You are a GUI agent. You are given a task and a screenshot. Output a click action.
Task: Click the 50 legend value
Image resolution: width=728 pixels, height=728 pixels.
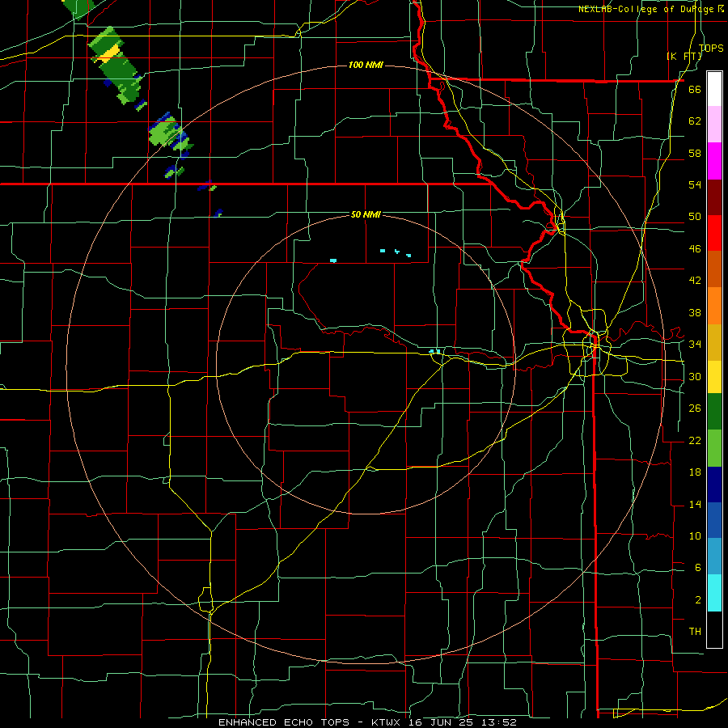tap(695, 217)
